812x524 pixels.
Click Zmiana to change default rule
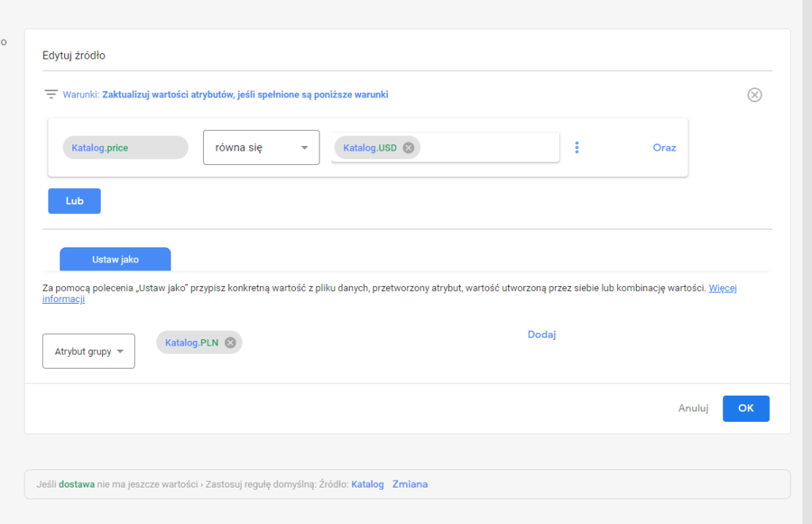pos(410,484)
